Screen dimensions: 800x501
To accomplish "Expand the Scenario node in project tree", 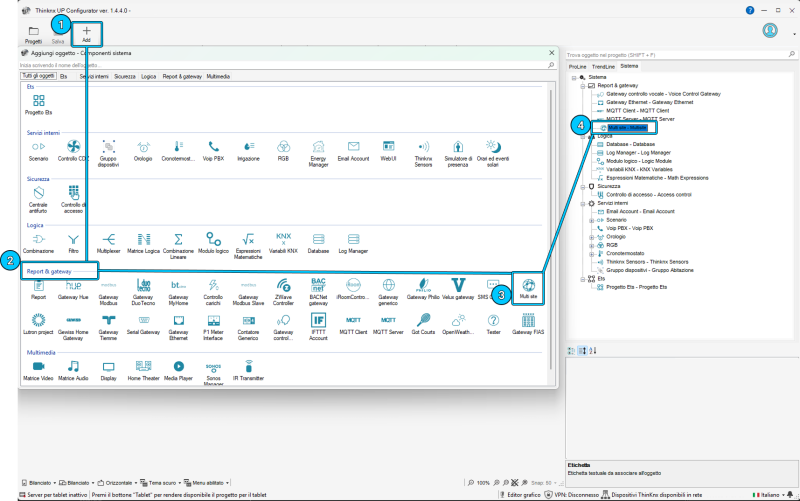I will pyautogui.click(x=591, y=220).
